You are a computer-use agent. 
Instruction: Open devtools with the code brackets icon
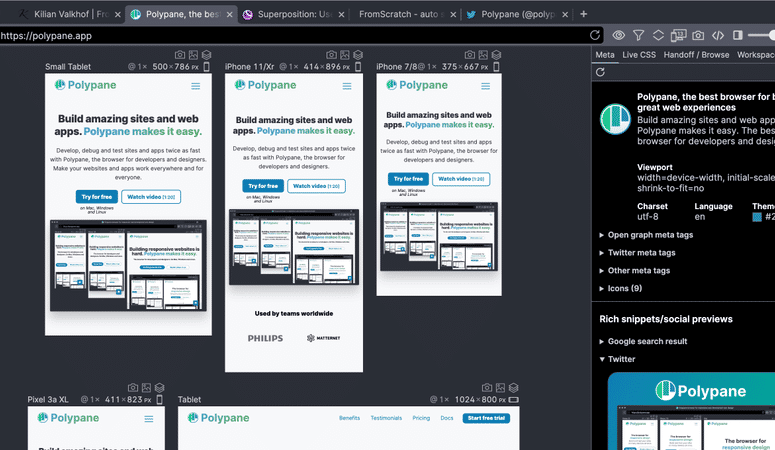coord(718,35)
